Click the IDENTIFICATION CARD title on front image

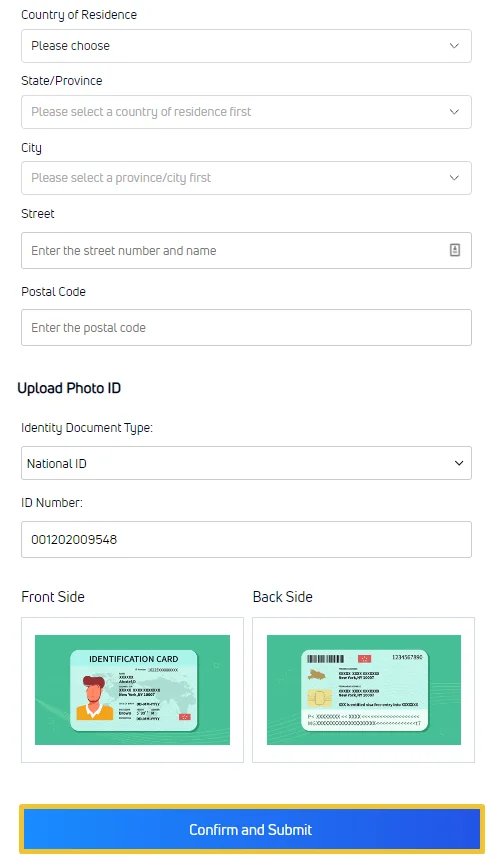[x=134, y=659]
